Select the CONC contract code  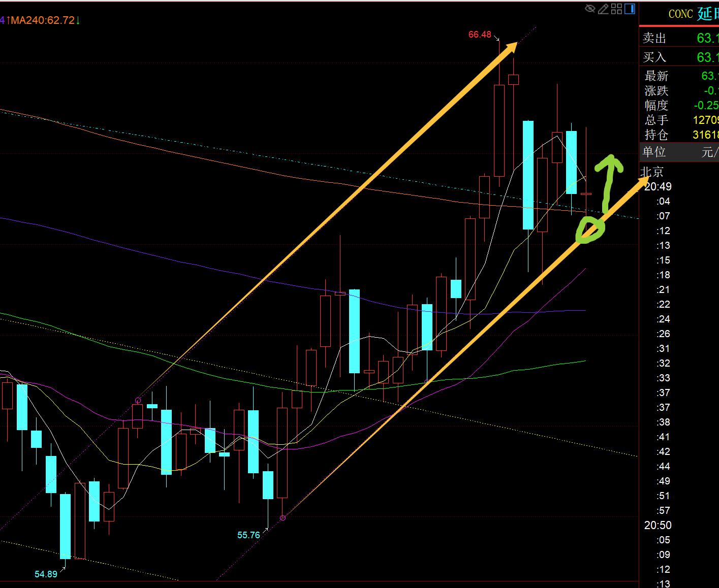680,14
